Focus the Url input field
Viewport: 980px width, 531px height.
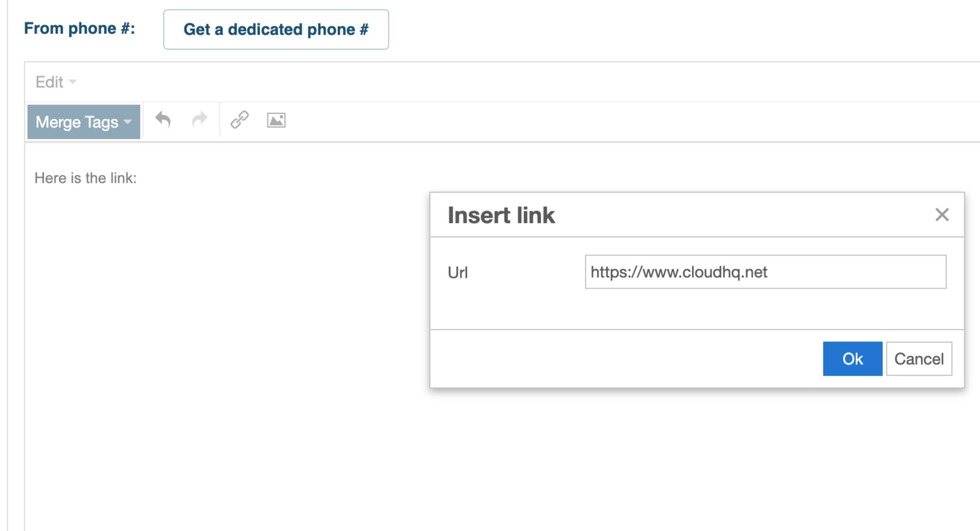point(765,272)
